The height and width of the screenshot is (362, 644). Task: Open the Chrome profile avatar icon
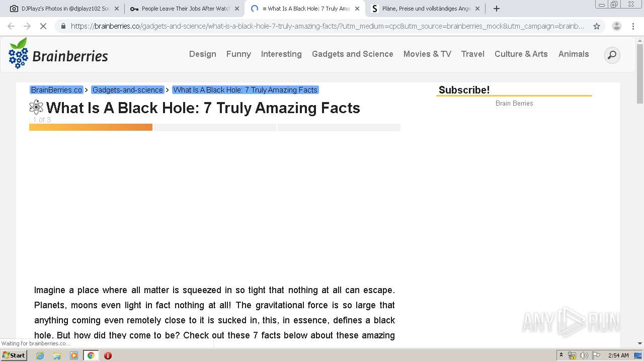coord(616,26)
